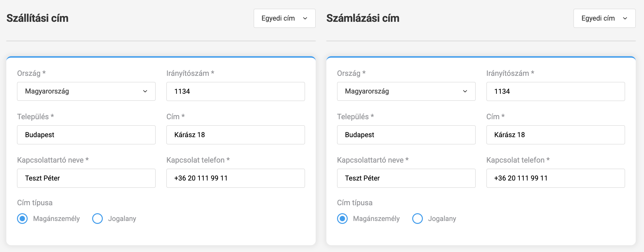Select Jogalany for the billing address type

tap(417, 219)
